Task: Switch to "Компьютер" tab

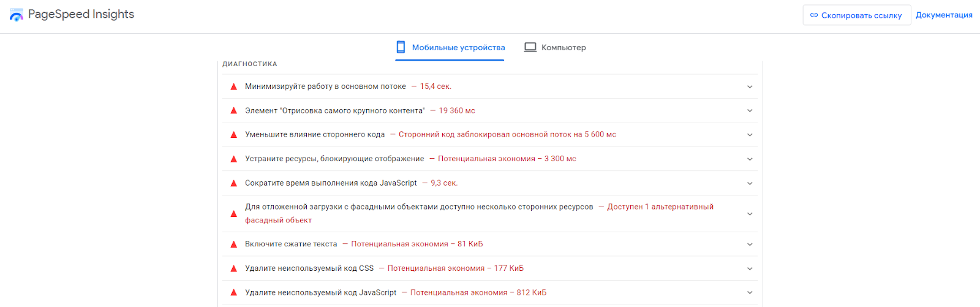Action: (x=563, y=47)
